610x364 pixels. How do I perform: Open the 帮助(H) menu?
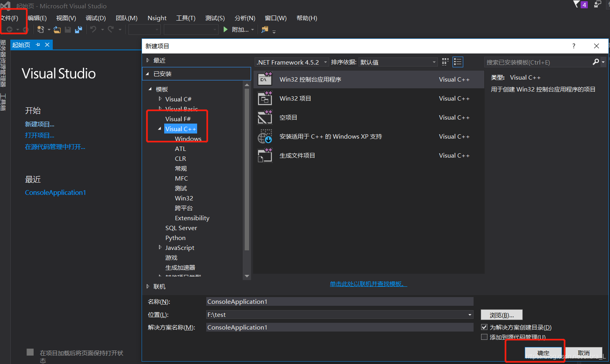pyautogui.click(x=307, y=18)
